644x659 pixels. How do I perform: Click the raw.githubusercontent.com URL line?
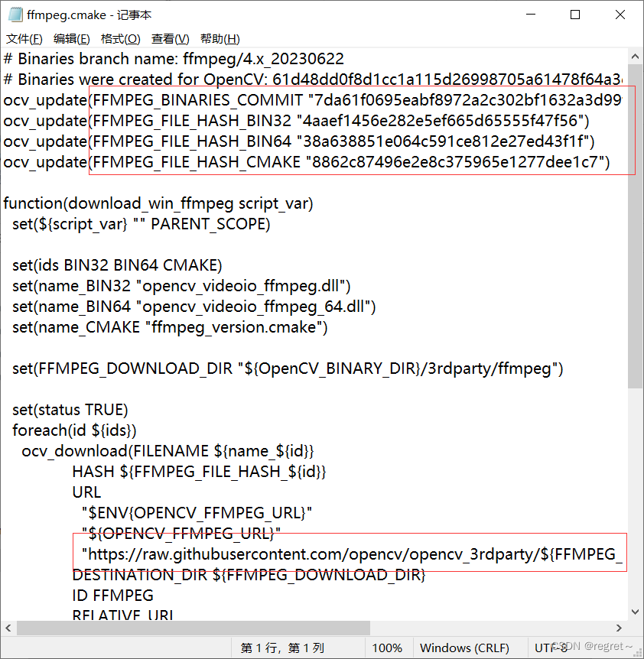click(x=352, y=554)
